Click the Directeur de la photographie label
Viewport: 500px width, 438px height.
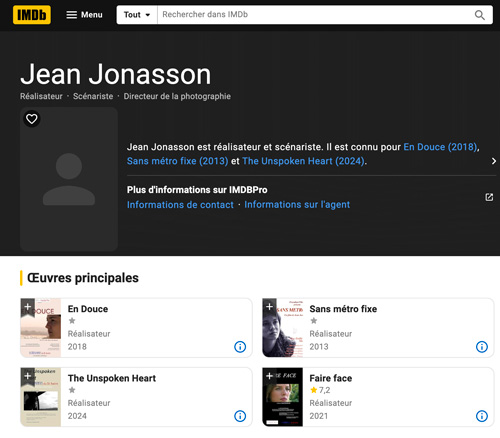click(177, 96)
